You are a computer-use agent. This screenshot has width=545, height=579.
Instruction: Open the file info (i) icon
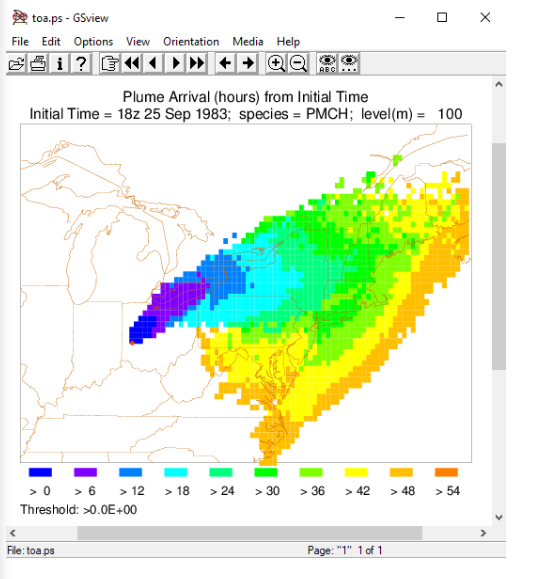tap(60, 64)
